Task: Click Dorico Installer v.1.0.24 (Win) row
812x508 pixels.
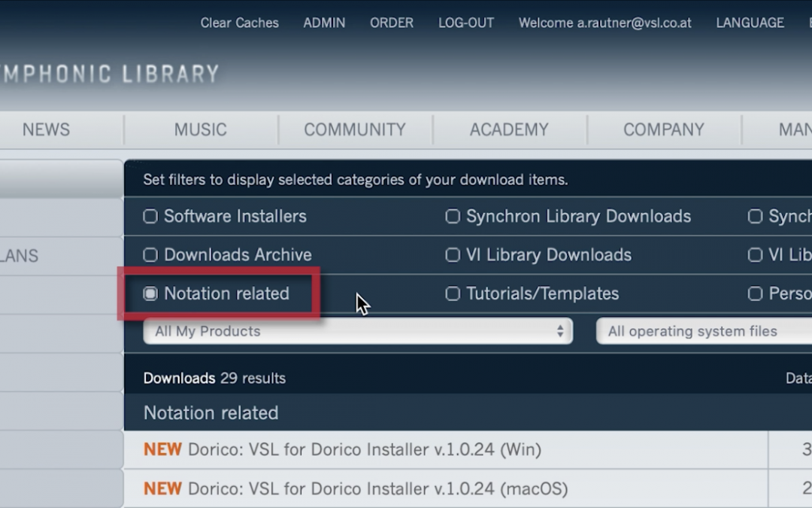Action: (x=446, y=449)
